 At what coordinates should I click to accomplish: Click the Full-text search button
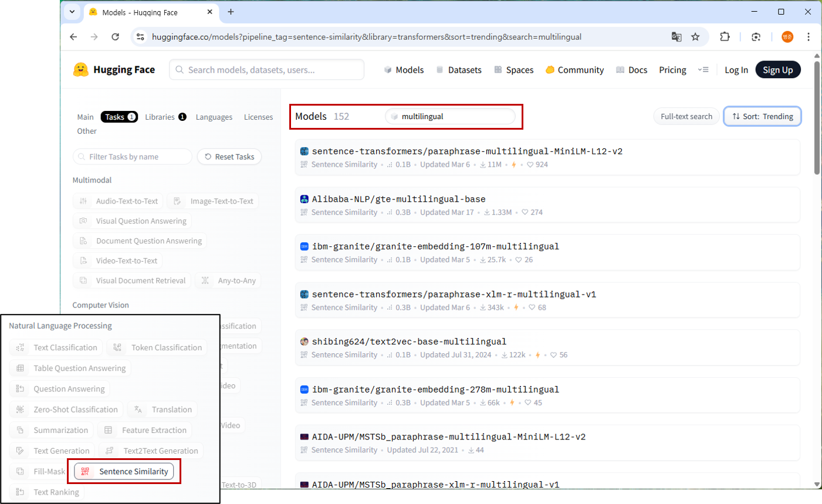tap(686, 117)
